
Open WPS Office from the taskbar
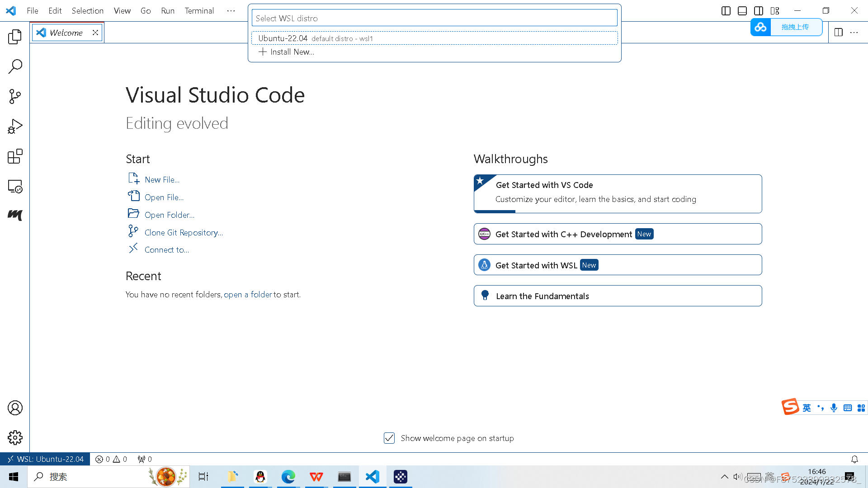coord(316,477)
